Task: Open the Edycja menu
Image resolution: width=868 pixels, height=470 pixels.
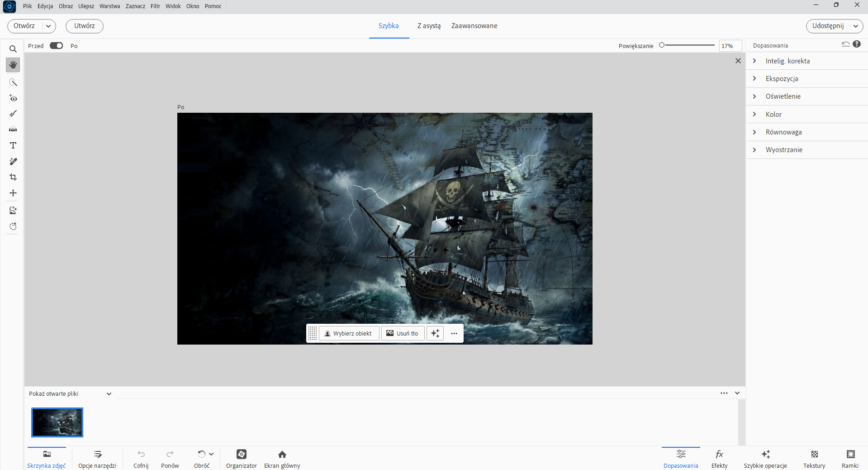Action: click(x=45, y=6)
